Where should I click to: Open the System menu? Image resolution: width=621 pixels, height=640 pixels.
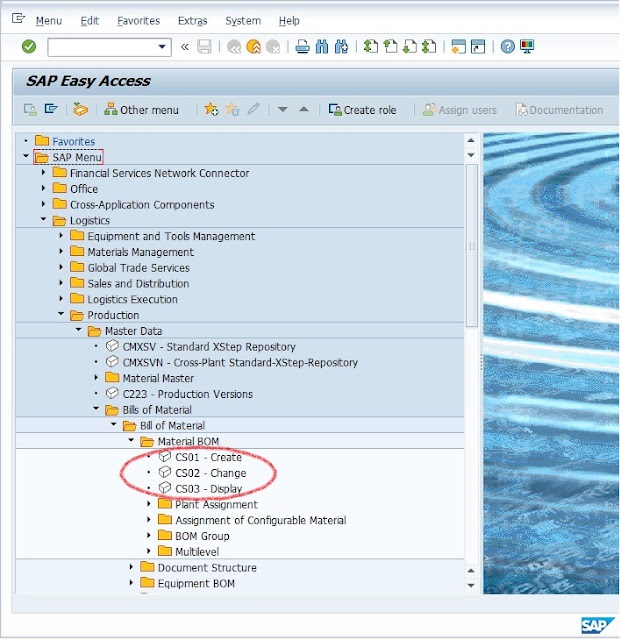tap(243, 20)
